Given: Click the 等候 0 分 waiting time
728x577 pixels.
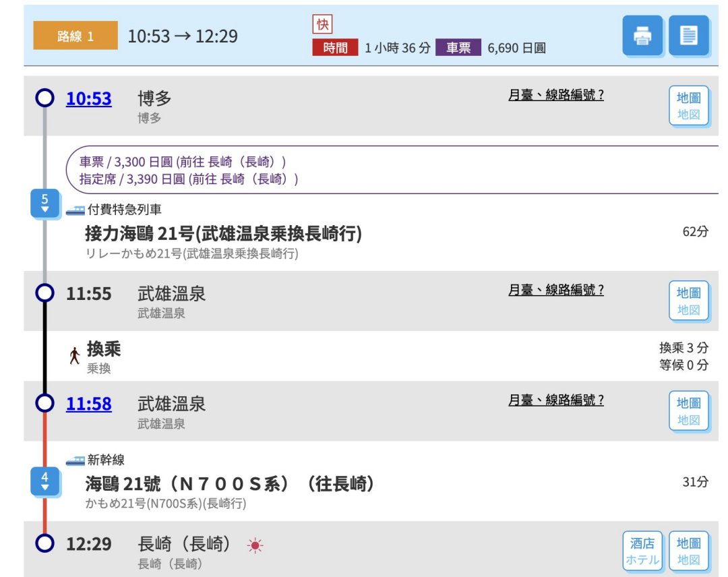Looking at the screenshot, I should 684,365.
